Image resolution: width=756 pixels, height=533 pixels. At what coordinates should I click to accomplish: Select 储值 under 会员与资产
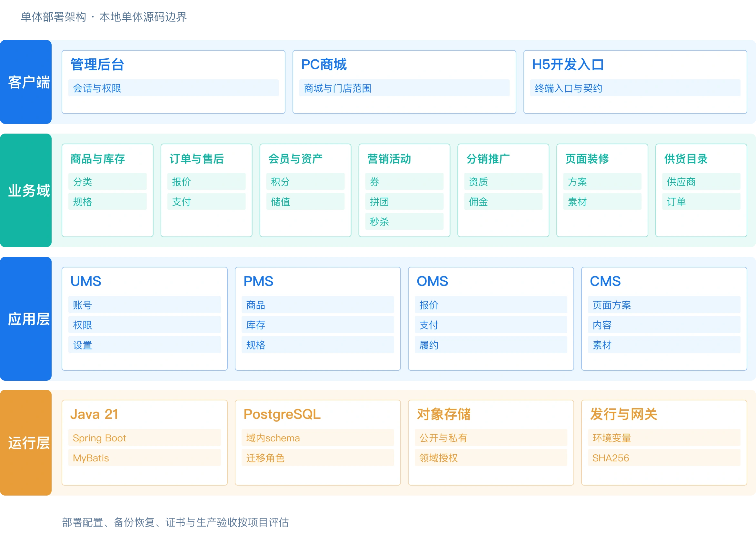305,202
